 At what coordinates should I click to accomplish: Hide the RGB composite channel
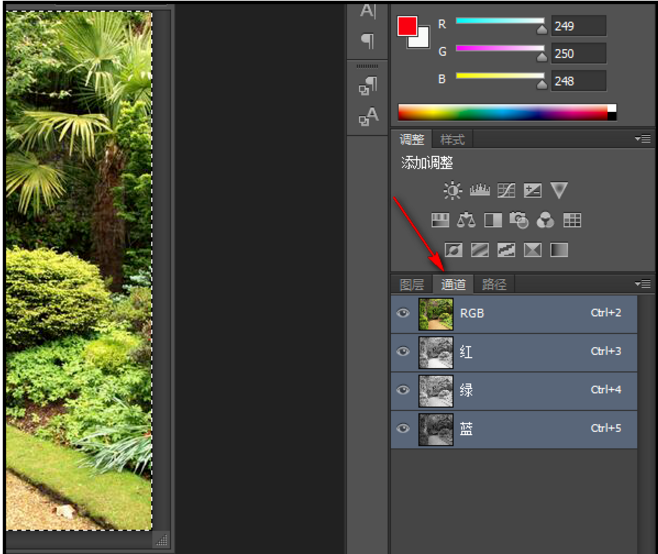(403, 313)
